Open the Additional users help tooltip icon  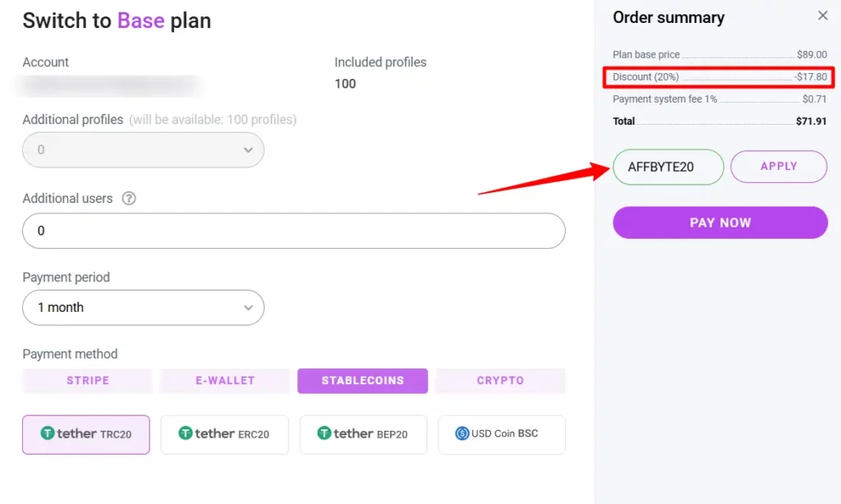[129, 198]
